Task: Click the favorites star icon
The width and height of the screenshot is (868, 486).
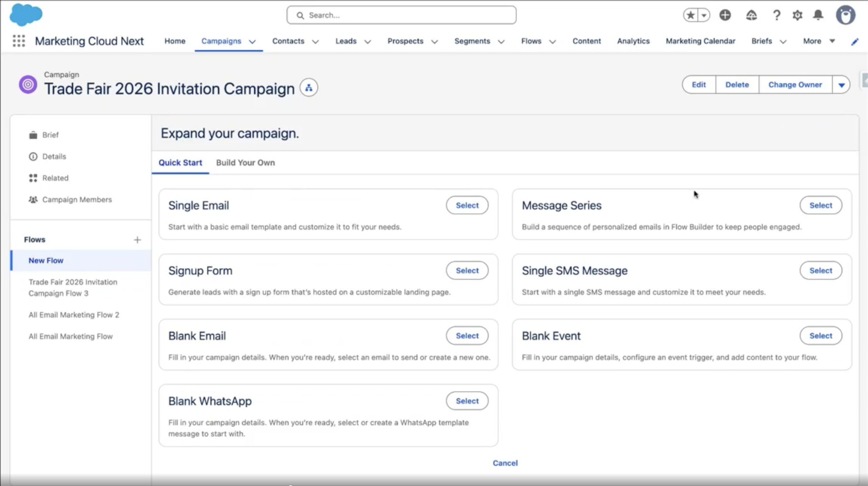Action: (x=691, y=15)
